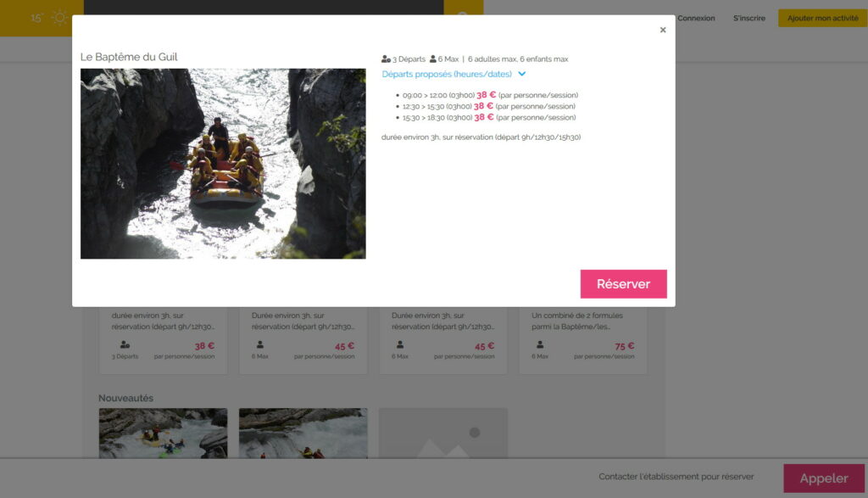Screen dimensions: 868x498
Task: Select the 09:00 > 12:00 departure
Action: [490, 95]
